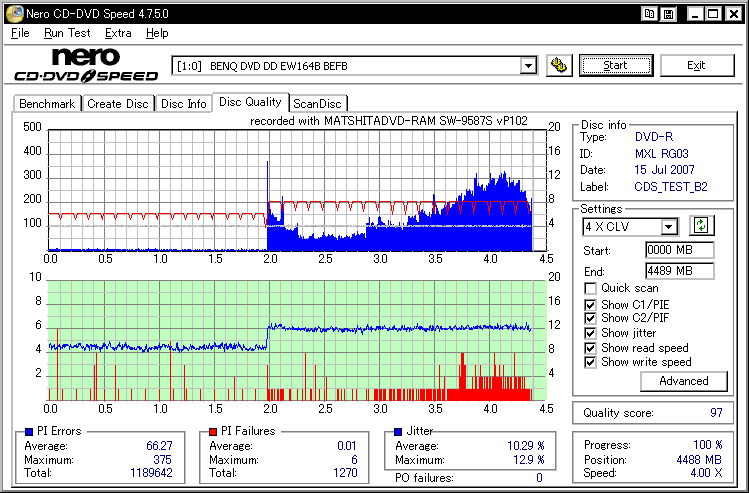Open the Help menu
The width and height of the screenshot is (749, 493).
click(157, 33)
